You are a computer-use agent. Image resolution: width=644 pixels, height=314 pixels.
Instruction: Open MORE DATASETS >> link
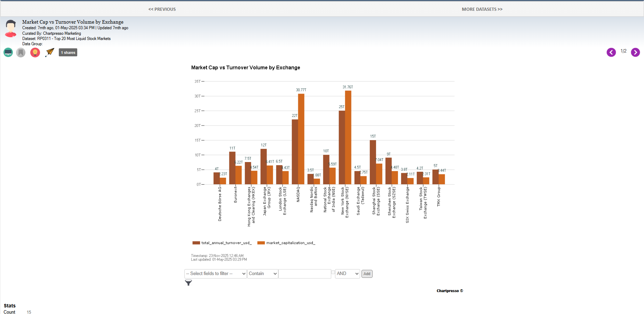tap(482, 9)
